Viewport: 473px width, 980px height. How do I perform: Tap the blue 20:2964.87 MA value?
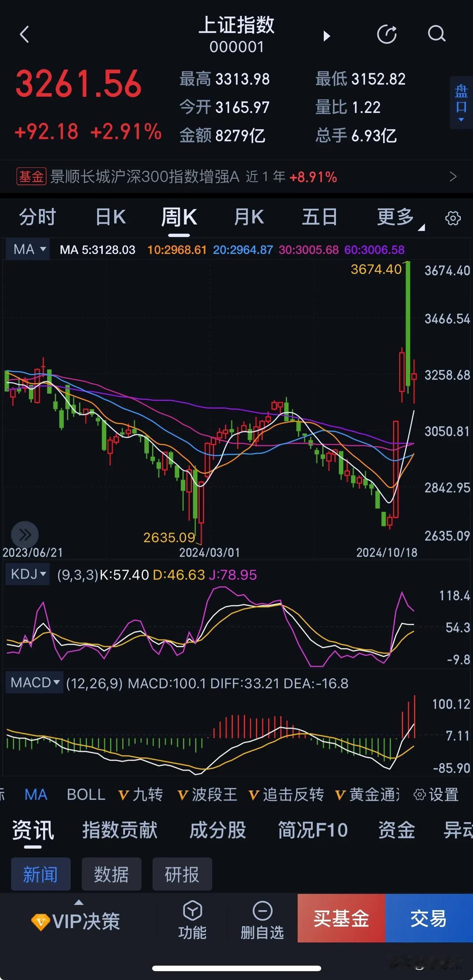[243, 250]
